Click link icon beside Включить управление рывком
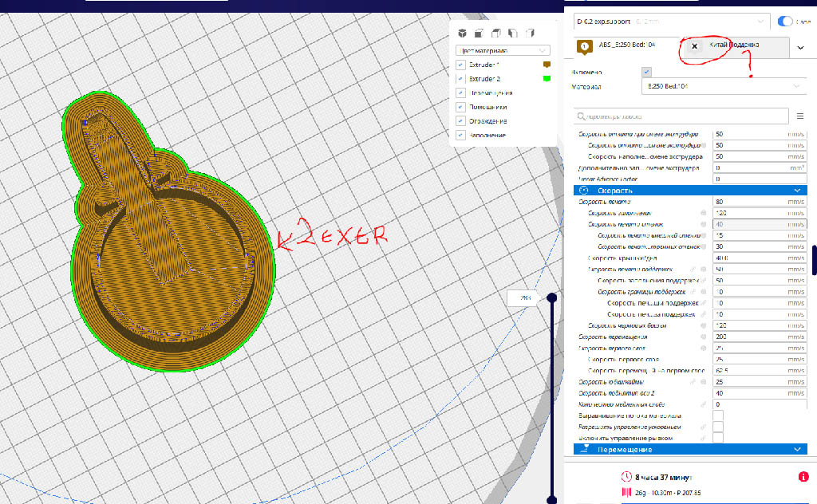Image resolution: width=817 pixels, height=504 pixels. coord(704,439)
